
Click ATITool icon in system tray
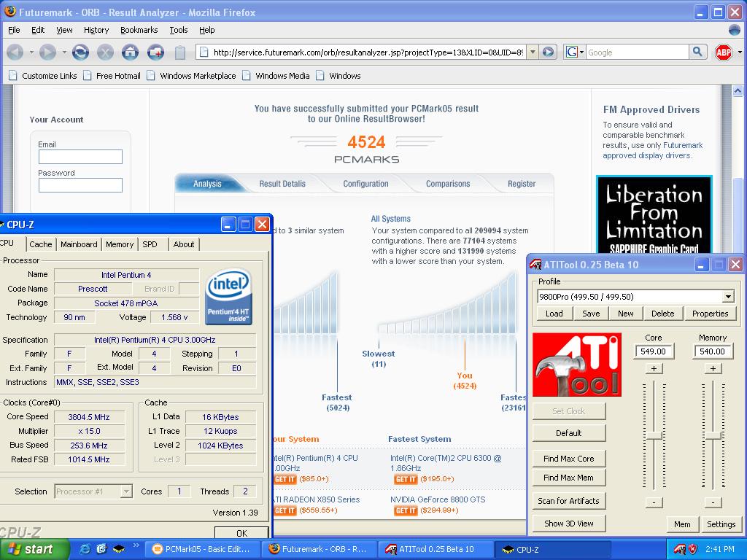[680, 549]
